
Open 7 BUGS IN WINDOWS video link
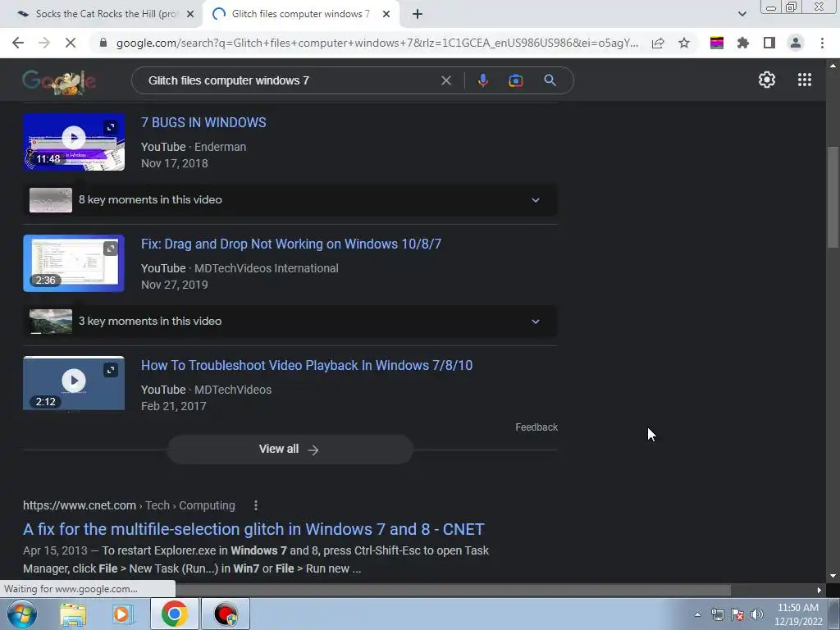pyautogui.click(x=203, y=122)
